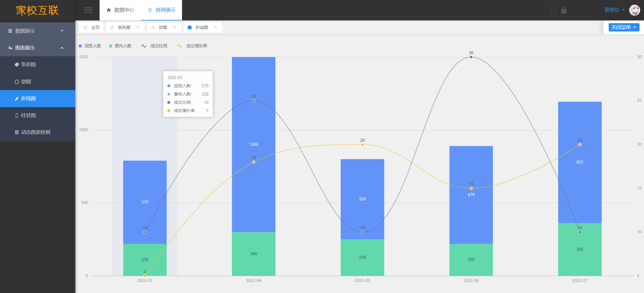Toggle fullscreen with the expand icon

coord(553,10)
